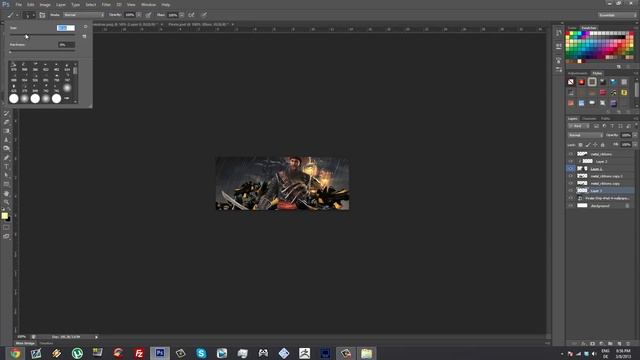Click the type layer filter icon
The width and height of the screenshot is (640, 360).
612,126
